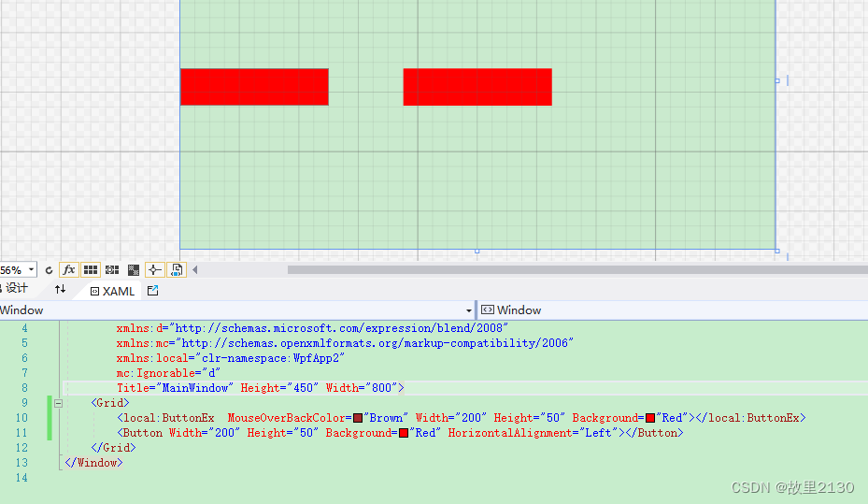Click line number 10 in the gutter
Viewport: 868px width, 504px height.
(x=21, y=418)
